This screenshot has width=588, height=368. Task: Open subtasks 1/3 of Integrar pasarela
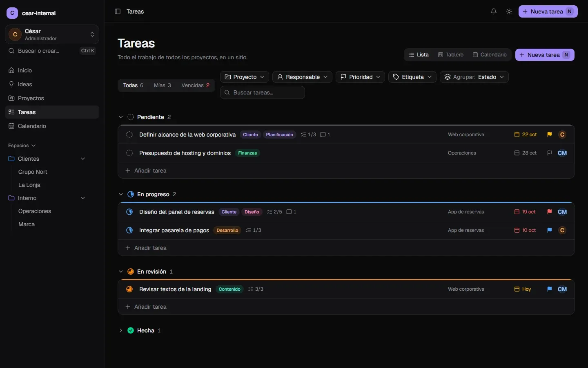(x=254, y=230)
